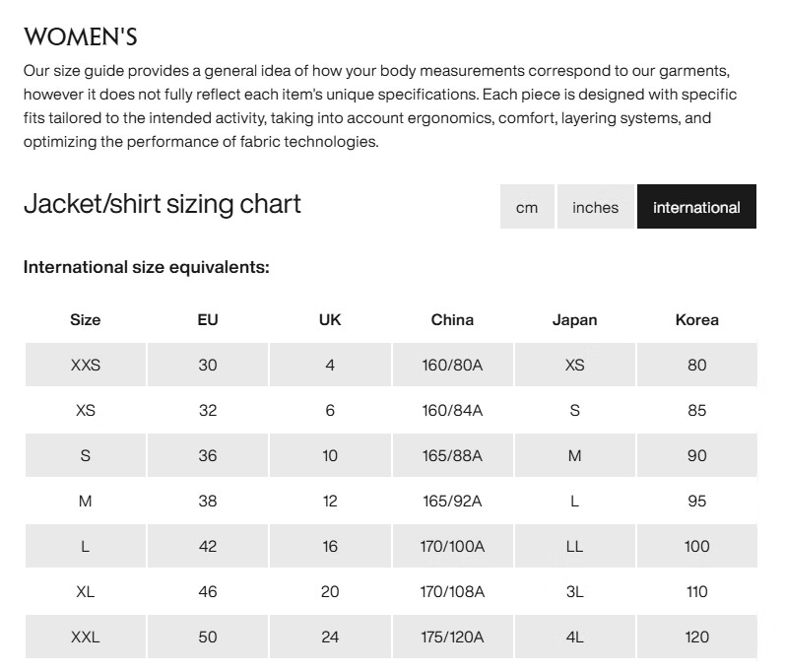Click the Korea column header
This screenshot has height=672, width=785.
pos(696,319)
